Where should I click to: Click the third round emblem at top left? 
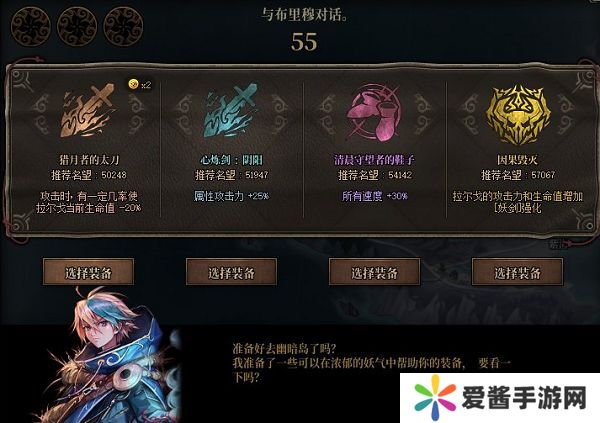tap(123, 27)
